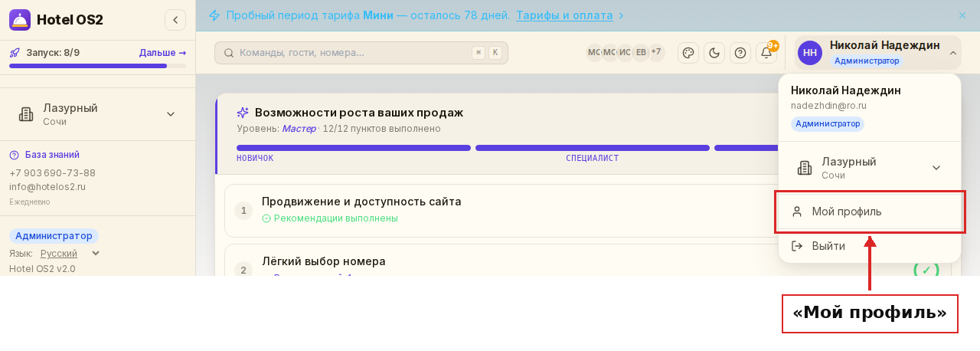The height and width of the screenshot is (351, 980).
Task: Collapse the sidebar with the arrow button
Action: coord(175,20)
